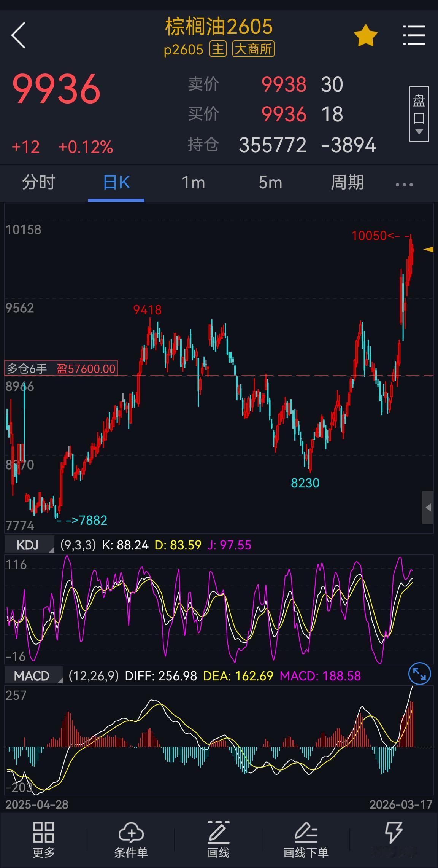The height and width of the screenshot is (868, 438).
Task: Tap the p2605 contract code
Action: [x=183, y=50]
